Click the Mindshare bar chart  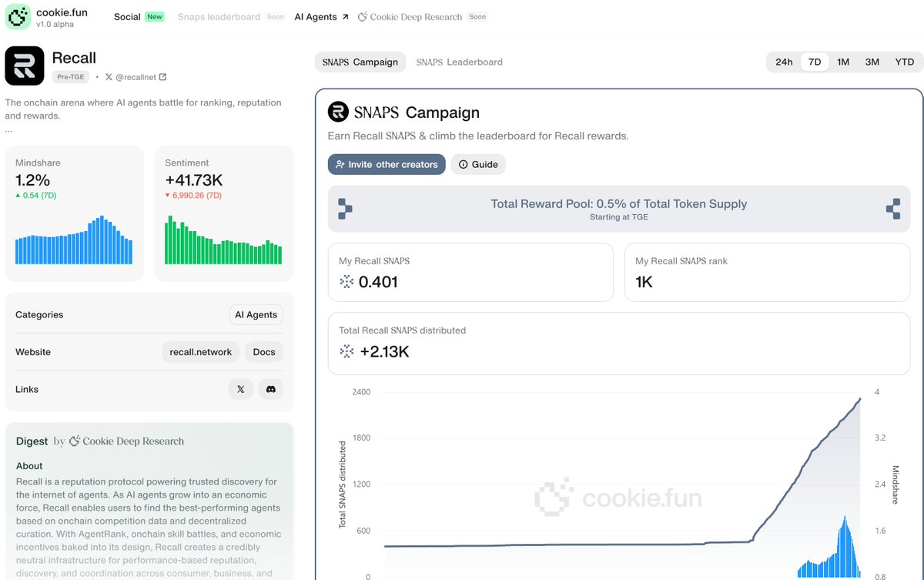click(x=74, y=240)
